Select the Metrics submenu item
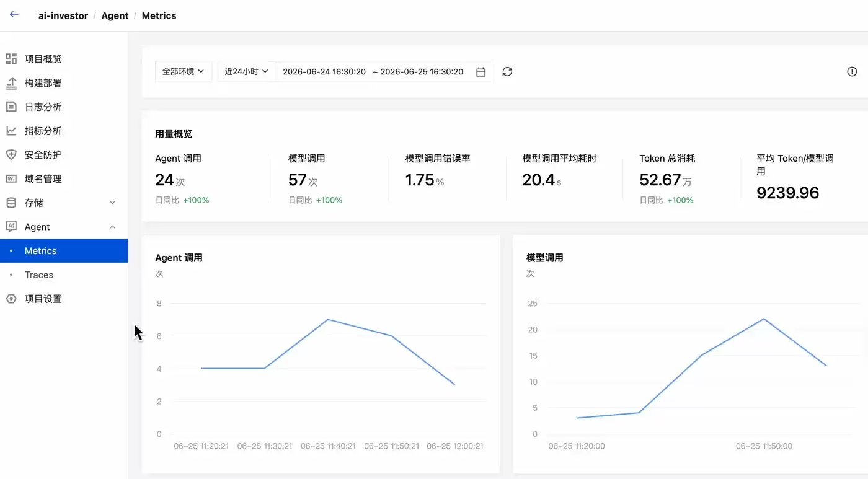This screenshot has width=868, height=479. [x=64, y=250]
